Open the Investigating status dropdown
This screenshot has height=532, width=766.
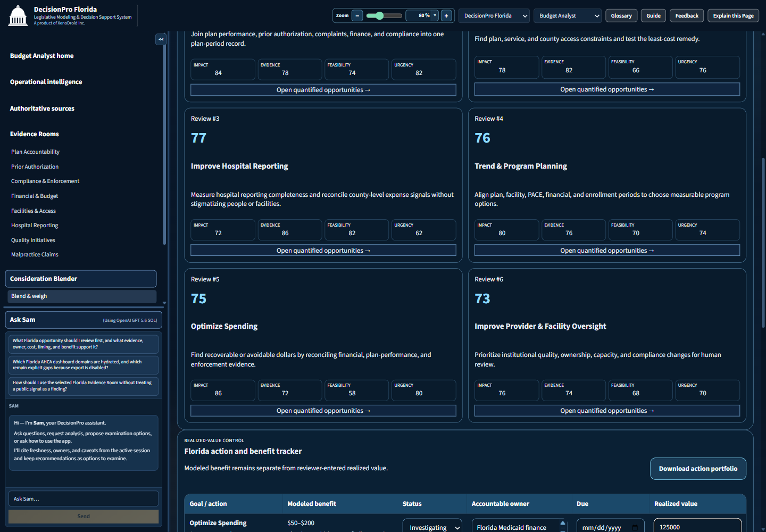tap(432, 527)
